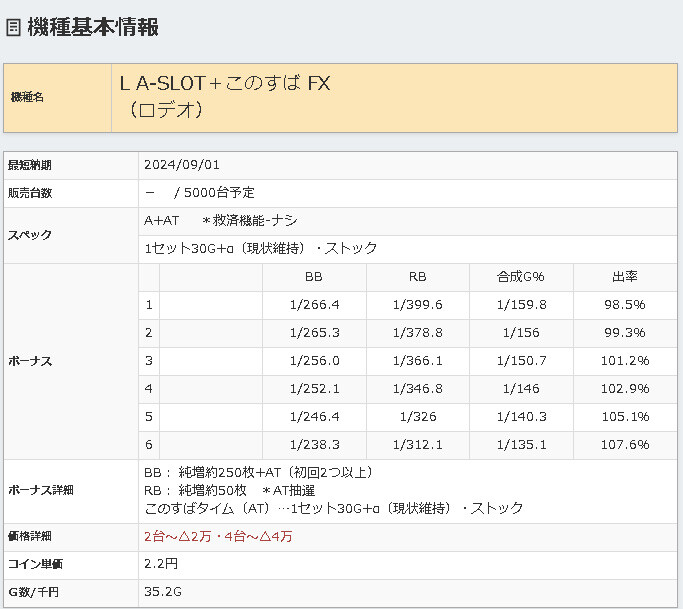This screenshot has width=683, height=609.
Task: Select A+AT ＊救済機能-ナシ spec text
Action: (x=220, y=221)
